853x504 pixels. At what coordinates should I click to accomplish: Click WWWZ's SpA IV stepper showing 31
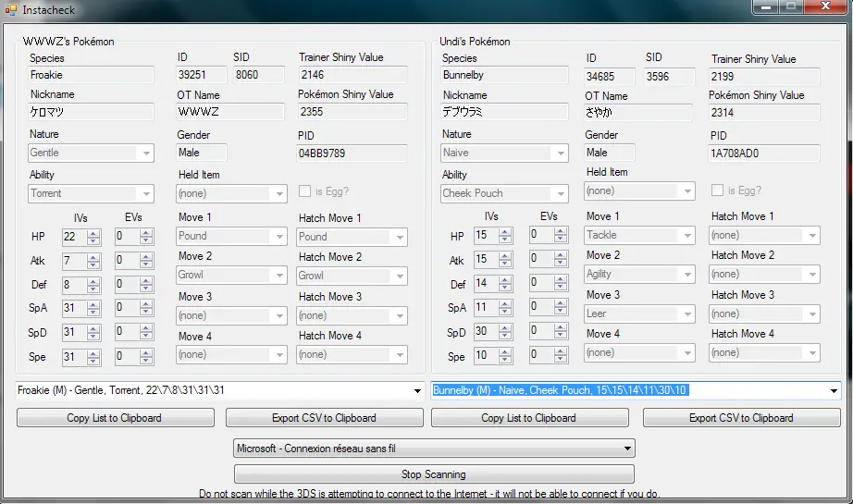[x=81, y=308]
